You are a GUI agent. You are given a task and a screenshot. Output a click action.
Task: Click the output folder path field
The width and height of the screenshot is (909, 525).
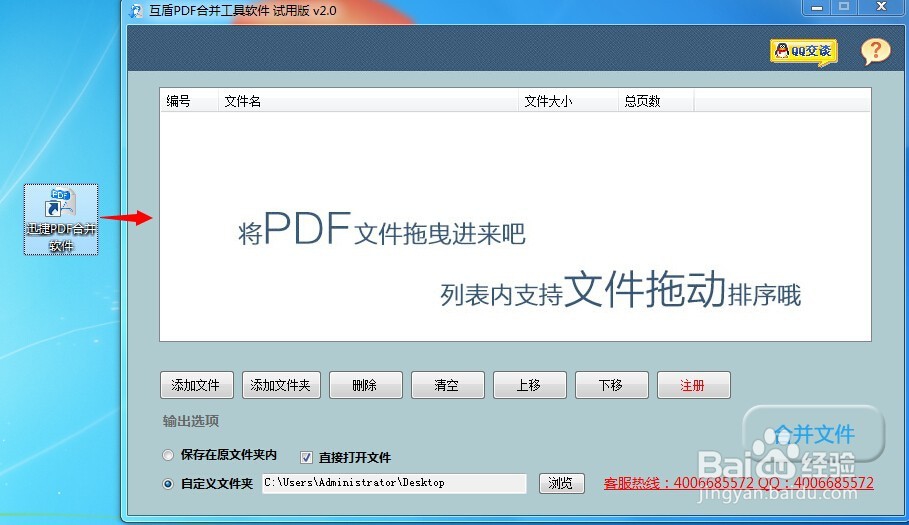394,483
